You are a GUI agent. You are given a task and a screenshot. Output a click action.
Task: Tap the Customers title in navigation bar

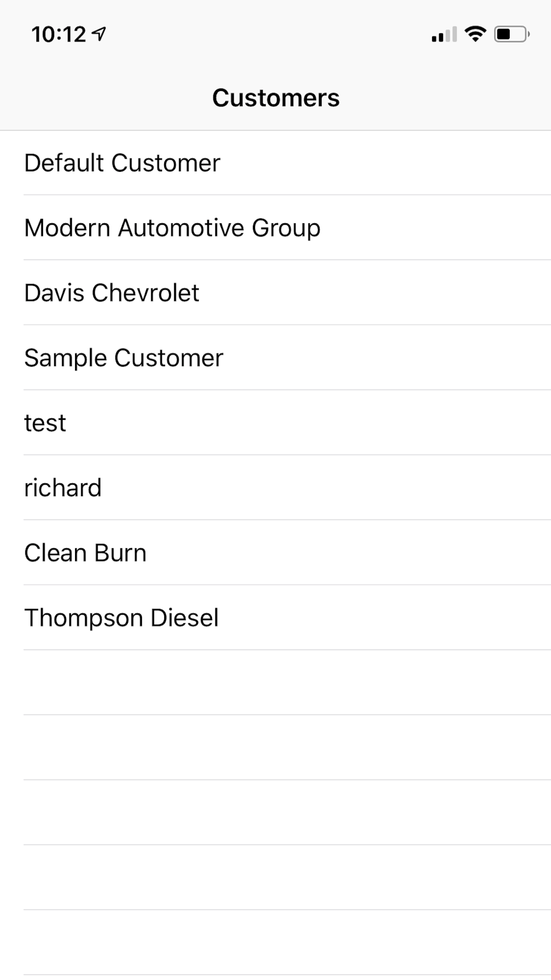click(x=275, y=98)
